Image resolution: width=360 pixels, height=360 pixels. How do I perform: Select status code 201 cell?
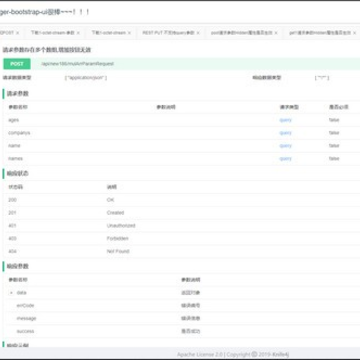12,213
